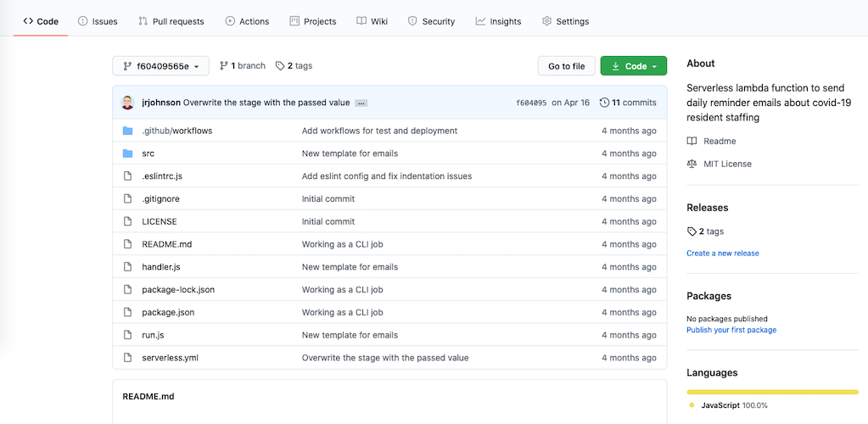Expand the green Code download dropdown
Image resolution: width=868 pixels, height=424 pixels.
point(633,66)
